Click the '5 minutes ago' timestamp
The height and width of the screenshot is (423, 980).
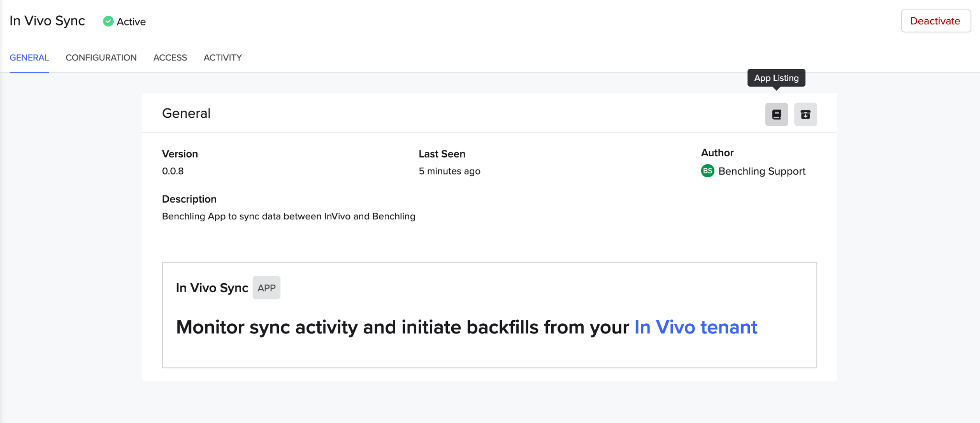click(x=449, y=171)
